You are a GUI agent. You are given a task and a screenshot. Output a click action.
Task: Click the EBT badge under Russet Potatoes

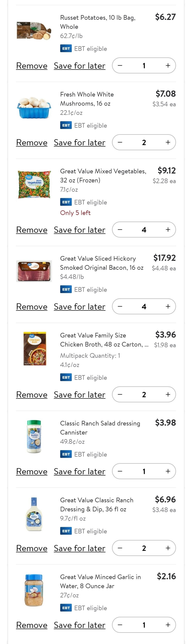66,48
